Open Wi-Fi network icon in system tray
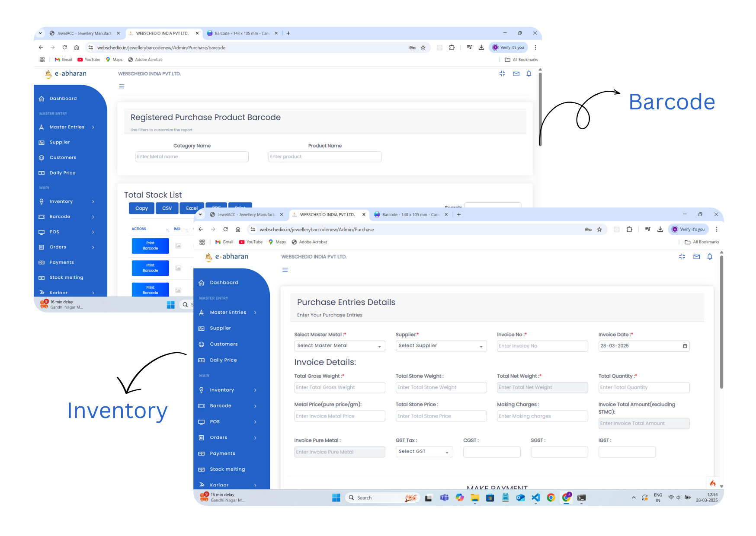This screenshot has height=536, width=756. point(671,498)
